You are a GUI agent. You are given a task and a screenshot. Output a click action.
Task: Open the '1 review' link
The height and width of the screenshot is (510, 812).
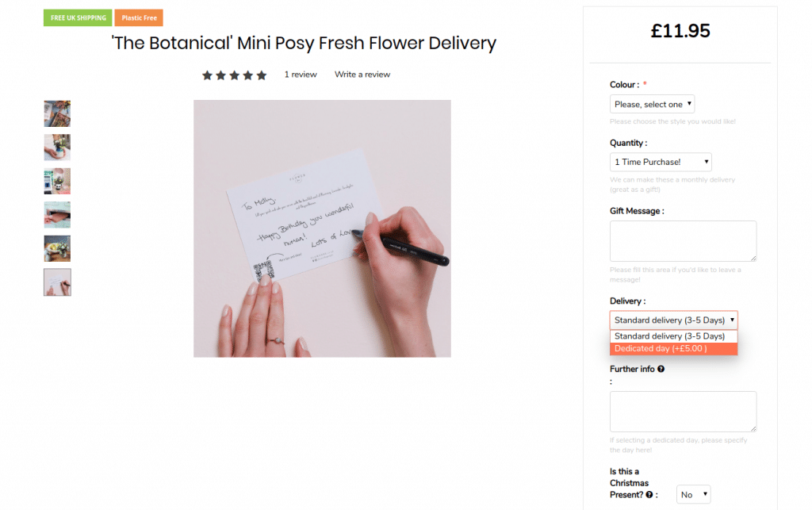pyautogui.click(x=301, y=75)
